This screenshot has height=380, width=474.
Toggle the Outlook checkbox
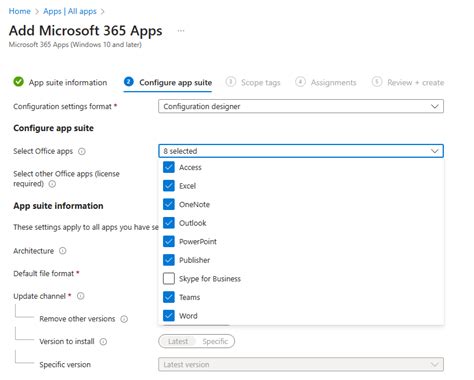(169, 223)
